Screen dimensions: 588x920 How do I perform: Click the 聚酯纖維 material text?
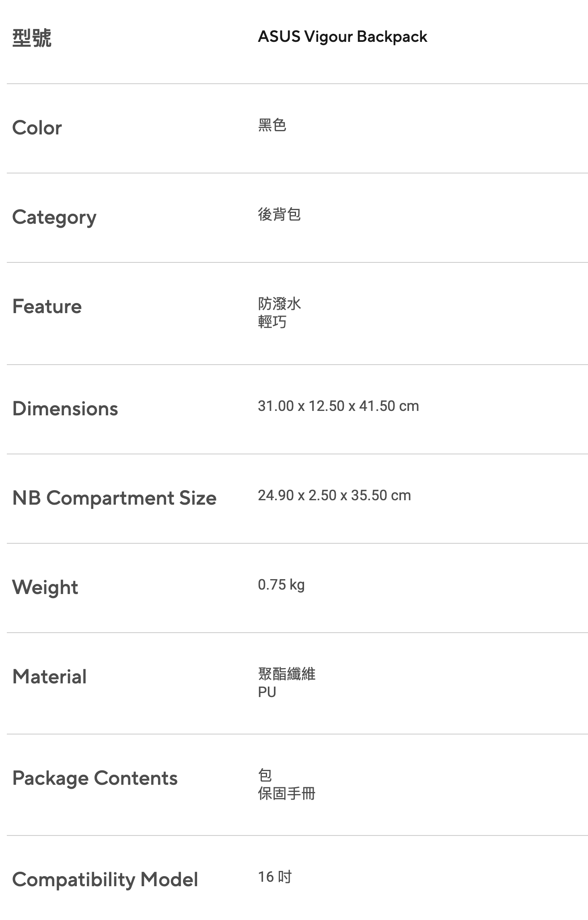(x=286, y=674)
